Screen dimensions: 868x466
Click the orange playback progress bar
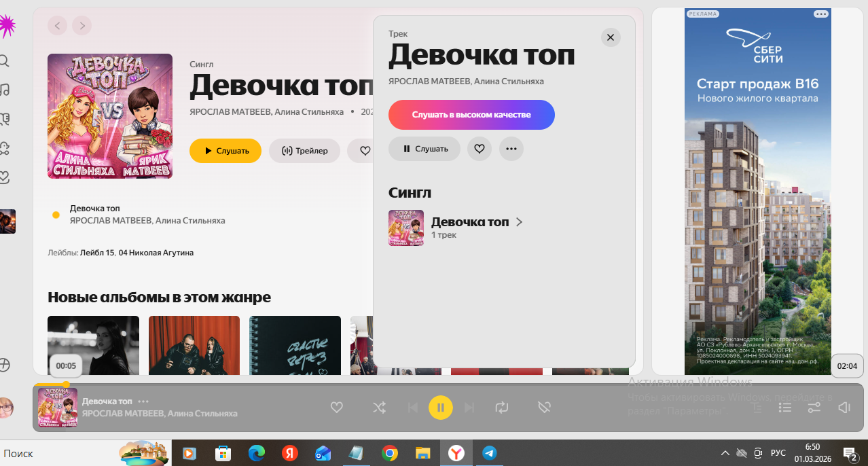click(50, 384)
